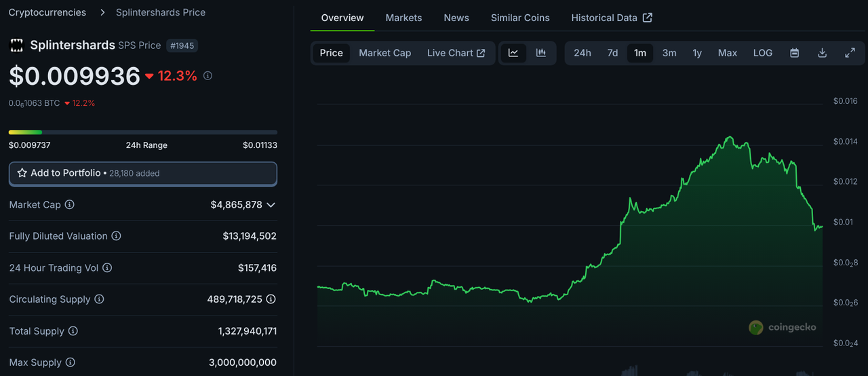
Task: Set chart range to Max
Action: [728, 53]
